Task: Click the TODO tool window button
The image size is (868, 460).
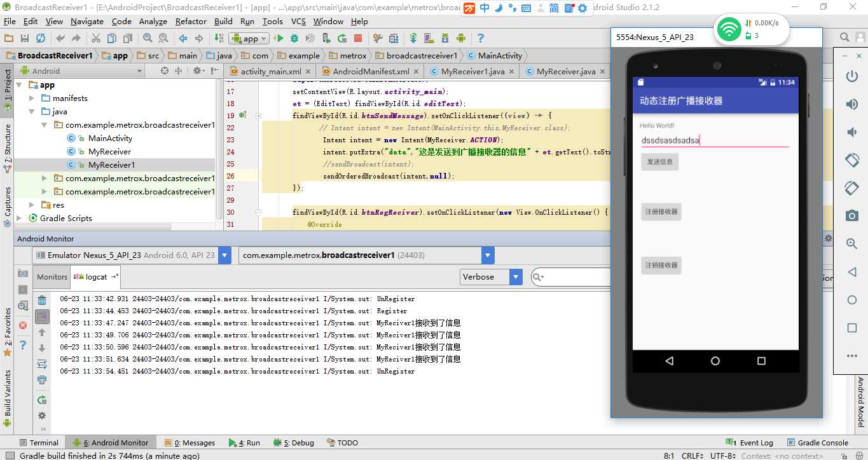Action: pos(342,442)
